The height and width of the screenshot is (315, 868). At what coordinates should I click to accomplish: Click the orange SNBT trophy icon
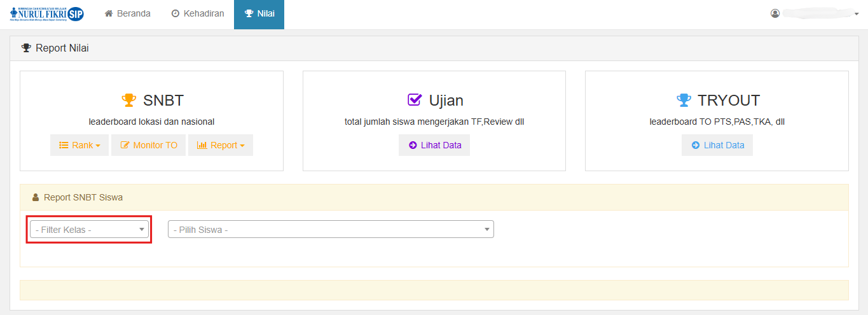pos(129,100)
